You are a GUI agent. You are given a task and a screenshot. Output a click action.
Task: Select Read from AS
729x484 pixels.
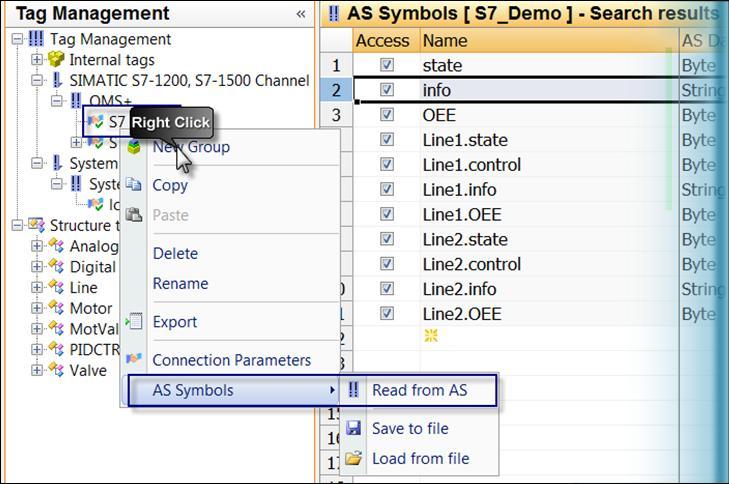pyautogui.click(x=419, y=390)
